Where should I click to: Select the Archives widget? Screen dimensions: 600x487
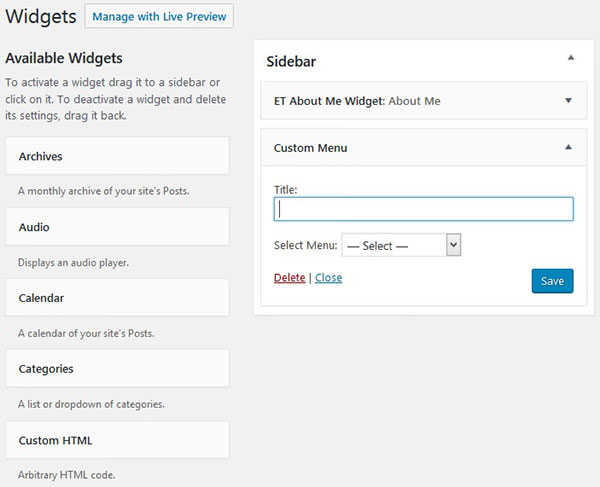[x=117, y=156]
